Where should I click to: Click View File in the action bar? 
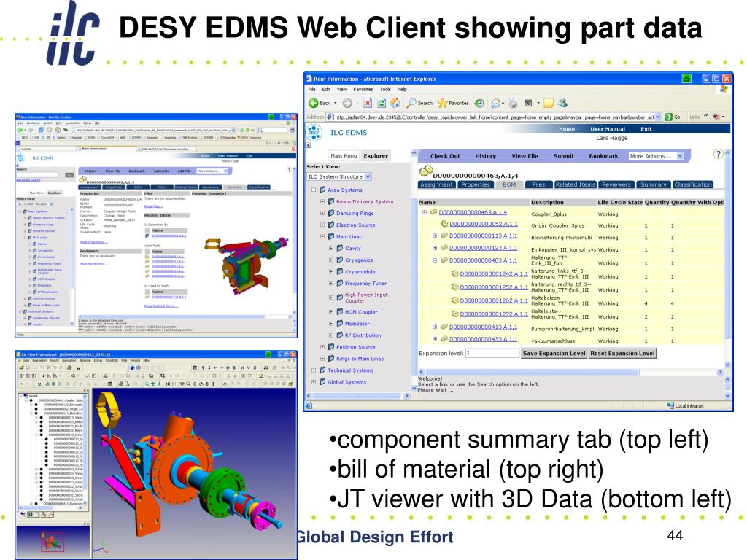click(x=525, y=156)
